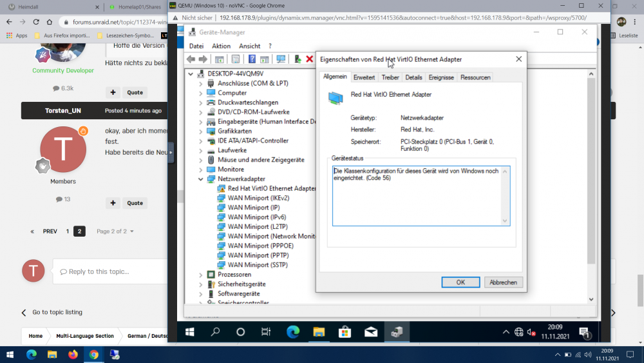Scan for hardware changes via monitor-magnifier icon

click(281, 59)
